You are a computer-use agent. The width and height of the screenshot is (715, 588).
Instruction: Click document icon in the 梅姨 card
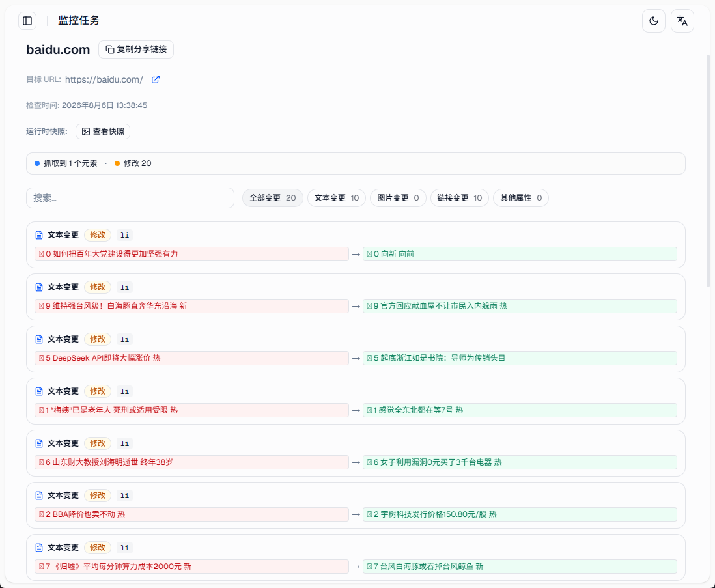point(39,391)
